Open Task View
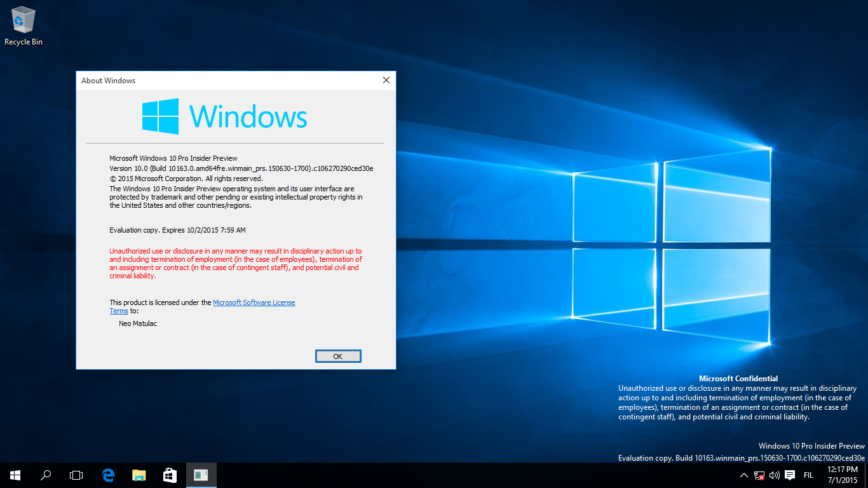The image size is (868, 488). coord(76,475)
